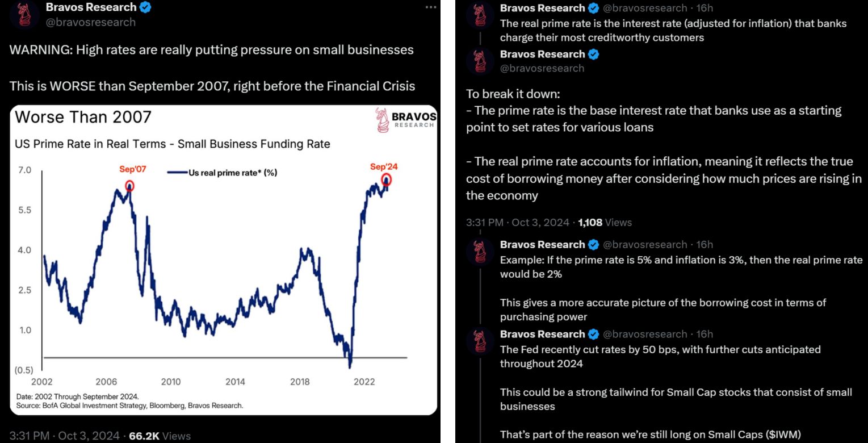Click the Sep'24 red circle marker on the chart

click(x=387, y=180)
